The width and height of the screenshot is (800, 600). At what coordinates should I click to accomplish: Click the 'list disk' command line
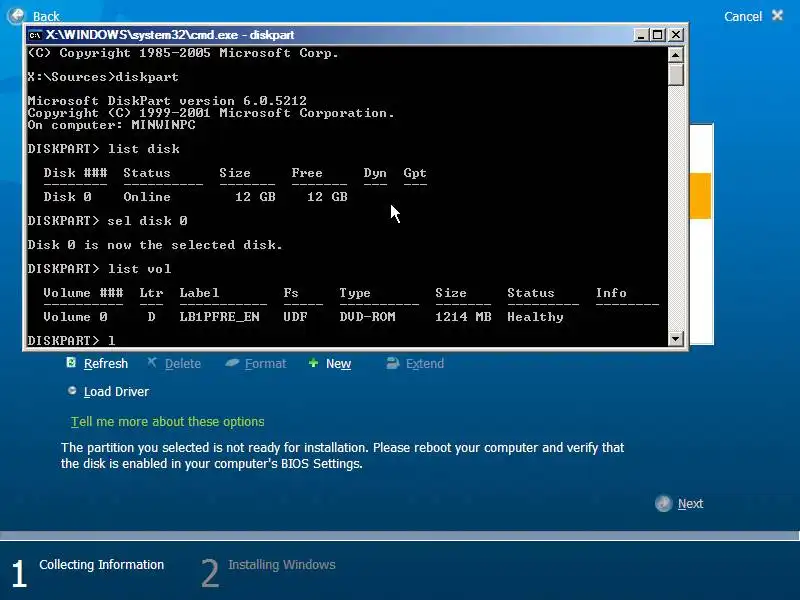(104, 149)
